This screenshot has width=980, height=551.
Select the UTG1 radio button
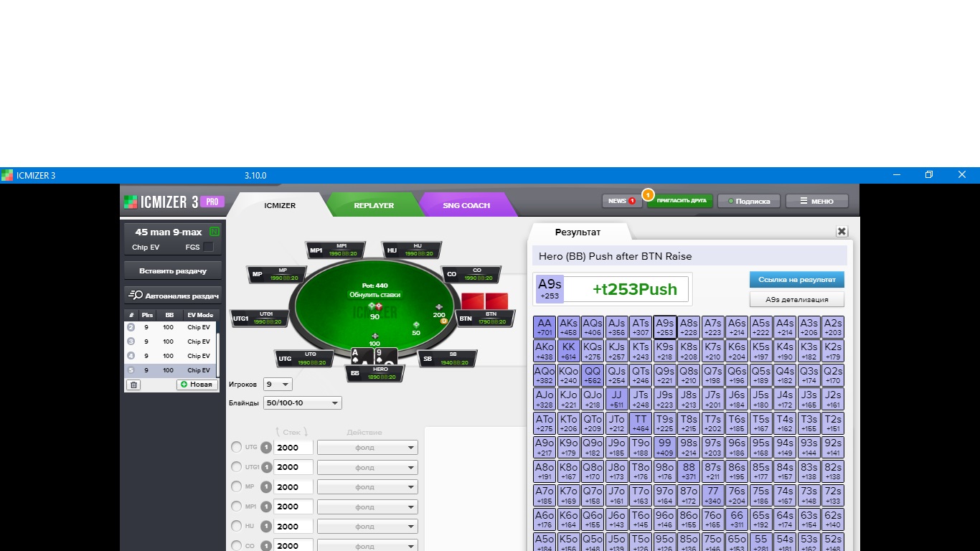[236, 467]
